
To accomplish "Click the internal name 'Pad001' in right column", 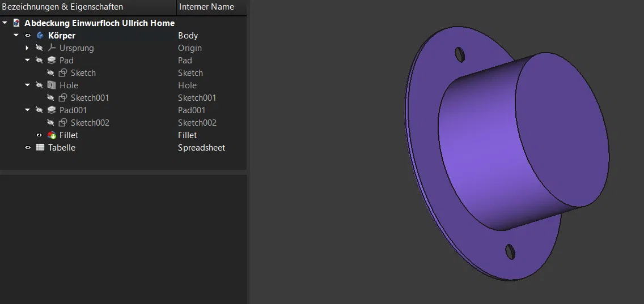I will click(192, 110).
